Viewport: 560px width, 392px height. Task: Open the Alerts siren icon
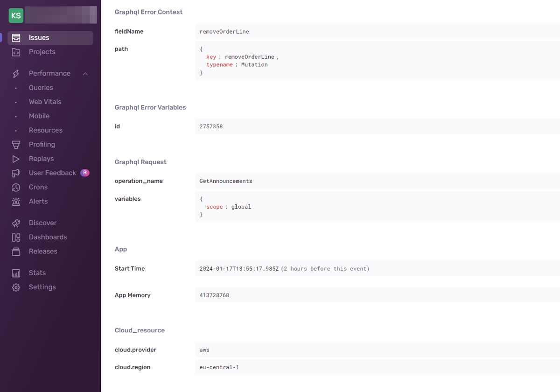coord(17,201)
